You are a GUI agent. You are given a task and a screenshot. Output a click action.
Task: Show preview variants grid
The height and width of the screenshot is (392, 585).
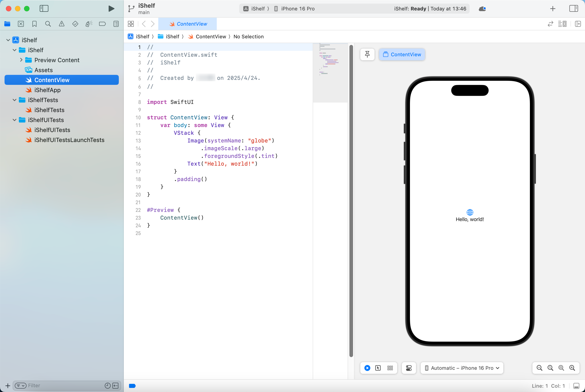[390, 368]
